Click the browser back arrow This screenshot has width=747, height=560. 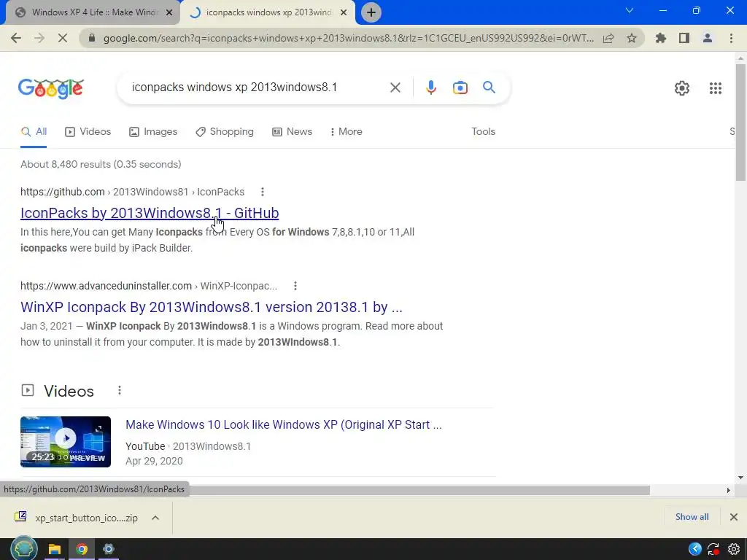[x=16, y=38]
